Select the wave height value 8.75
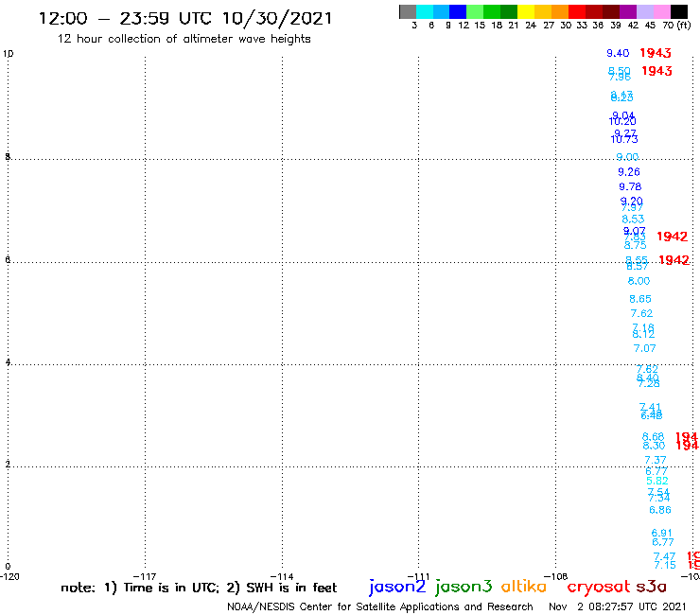 (x=636, y=245)
